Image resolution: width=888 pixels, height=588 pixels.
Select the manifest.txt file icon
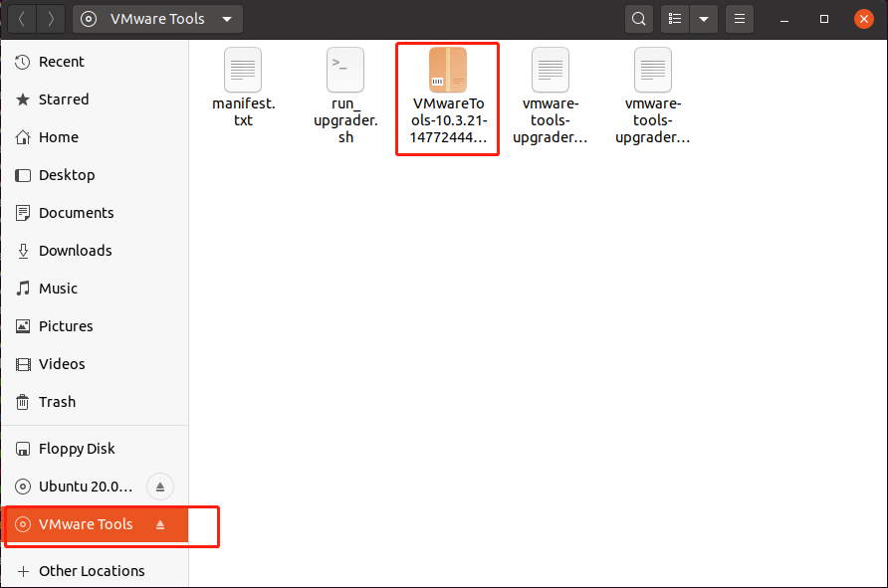pyautogui.click(x=243, y=70)
